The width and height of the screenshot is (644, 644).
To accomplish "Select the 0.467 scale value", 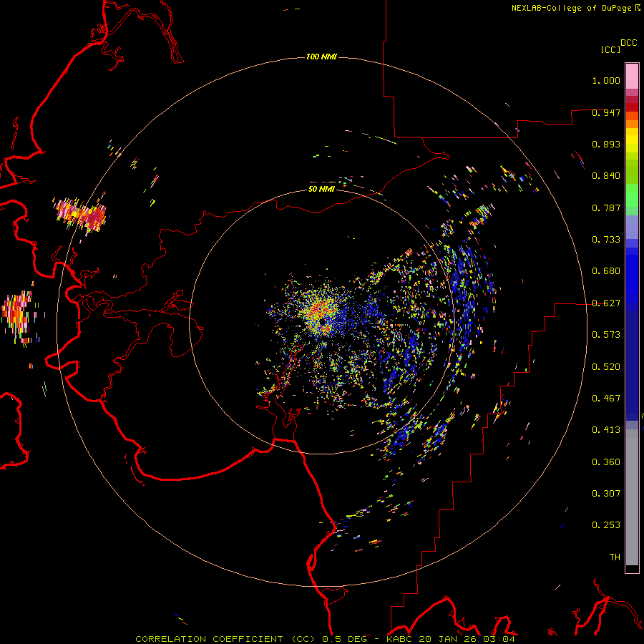I will (606, 399).
